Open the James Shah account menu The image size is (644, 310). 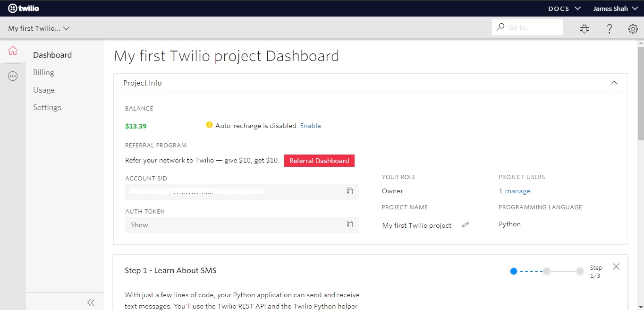(616, 9)
